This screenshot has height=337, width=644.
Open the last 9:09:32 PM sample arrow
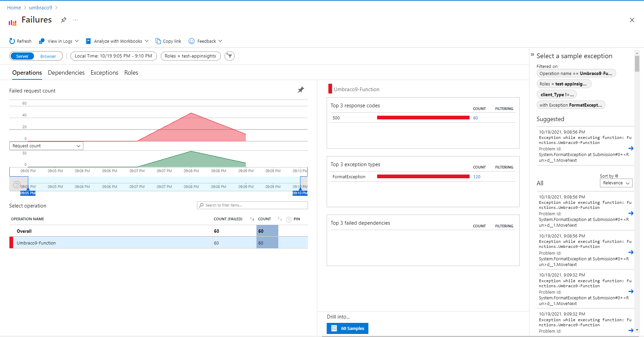pyautogui.click(x=631, y=330)
